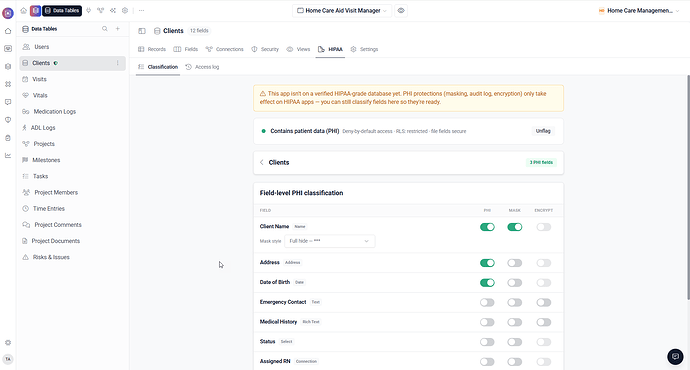
Task: Open the chat support bubble icon
Action: click(675, 356)
